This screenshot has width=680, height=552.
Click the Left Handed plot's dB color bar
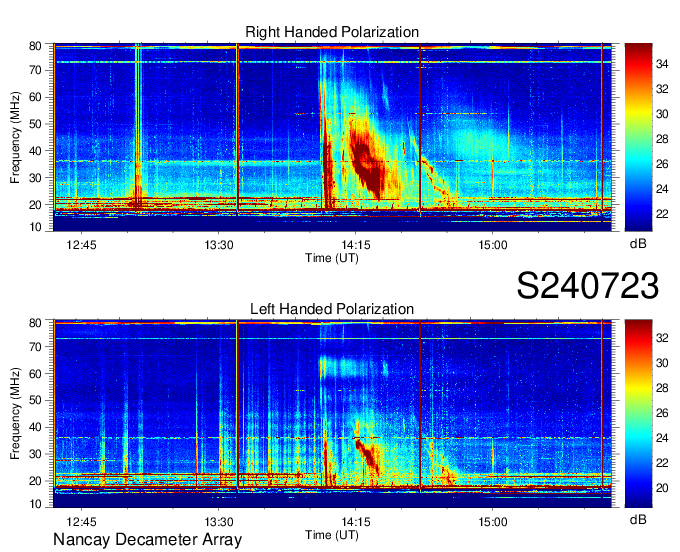pyautogui.click(x=638, y=413)
